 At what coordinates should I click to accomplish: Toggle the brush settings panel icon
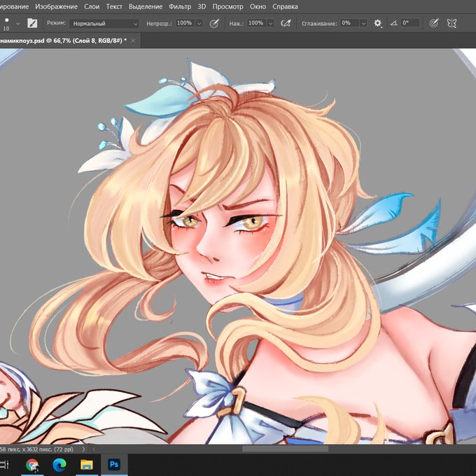pos(32,23)
